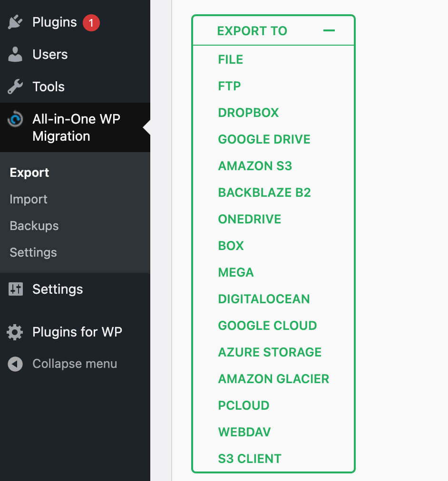Select BACKBLAZE B2 from export list
The height and width of the screenshot is (481, 448).
[x=264, y=192]
